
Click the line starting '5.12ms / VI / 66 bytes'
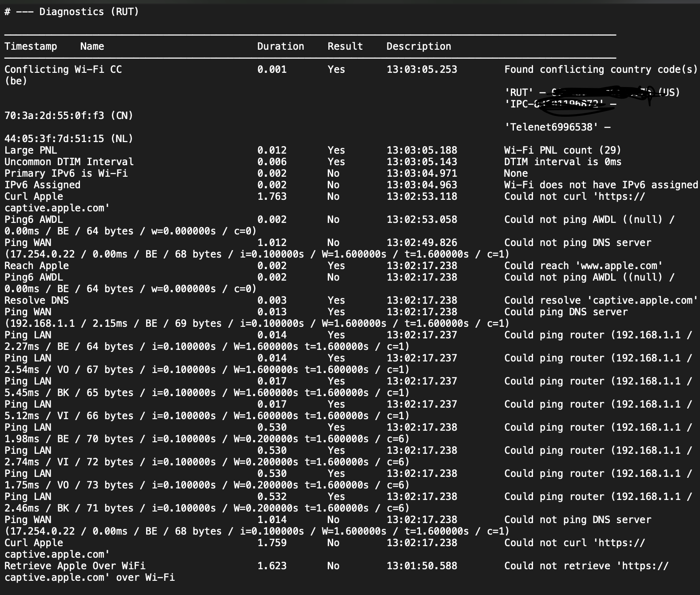207,416
